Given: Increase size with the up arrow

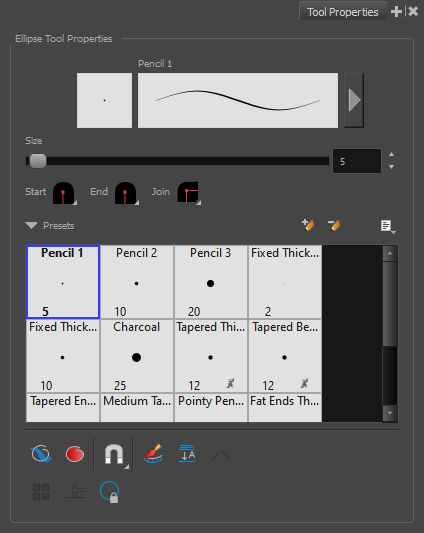Looking at the screenshot, I should [391, 154].
